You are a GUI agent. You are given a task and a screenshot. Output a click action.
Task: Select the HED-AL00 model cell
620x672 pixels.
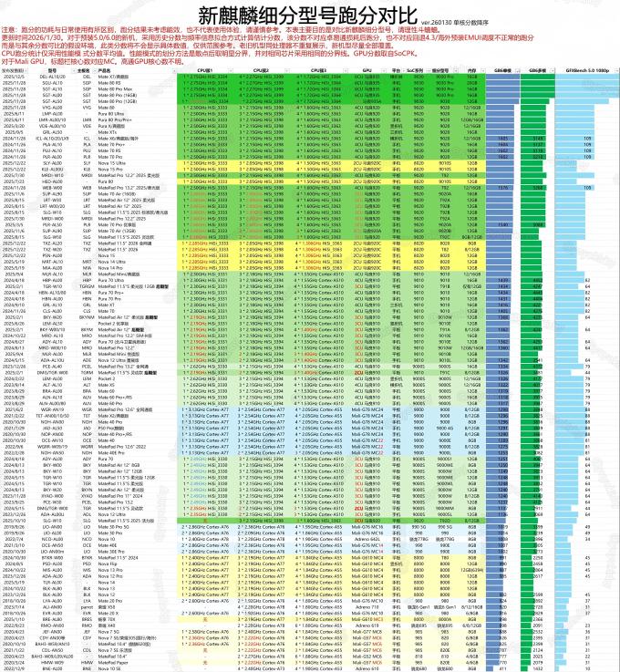[52, 181]
